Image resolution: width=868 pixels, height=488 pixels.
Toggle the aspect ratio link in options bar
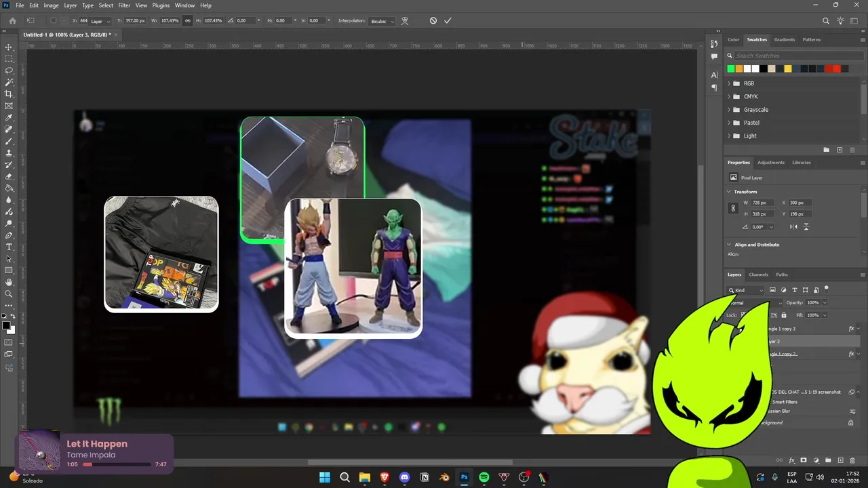188,20
